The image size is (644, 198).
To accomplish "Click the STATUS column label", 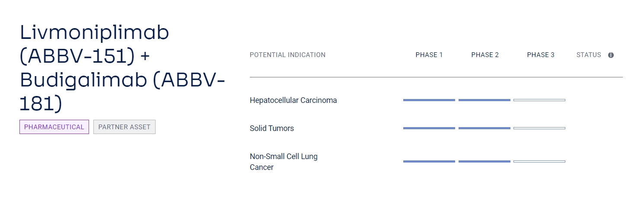I will [x=589, y=55].
